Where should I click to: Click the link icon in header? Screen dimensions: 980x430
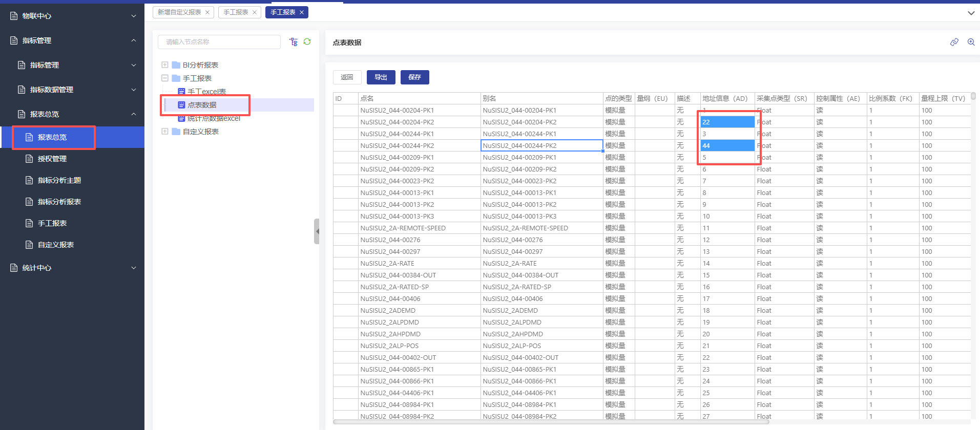coord(954,42)
